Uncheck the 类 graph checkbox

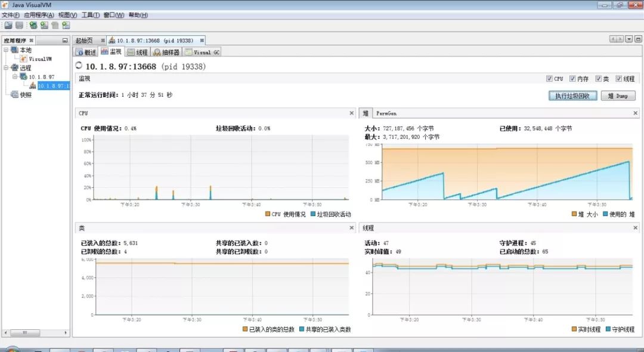pos(599,78)
